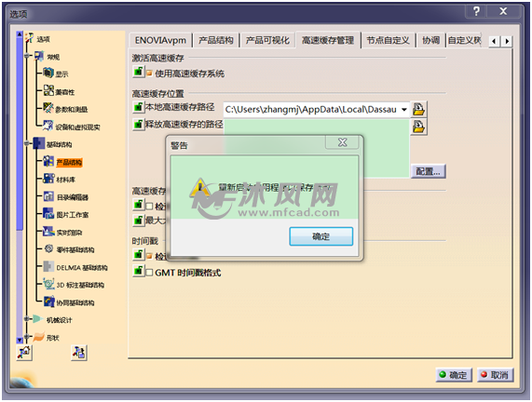Click the folder browse icon for 本地高速缓存路径
This screenshot has width=532, height=402.
coord(418,109)
